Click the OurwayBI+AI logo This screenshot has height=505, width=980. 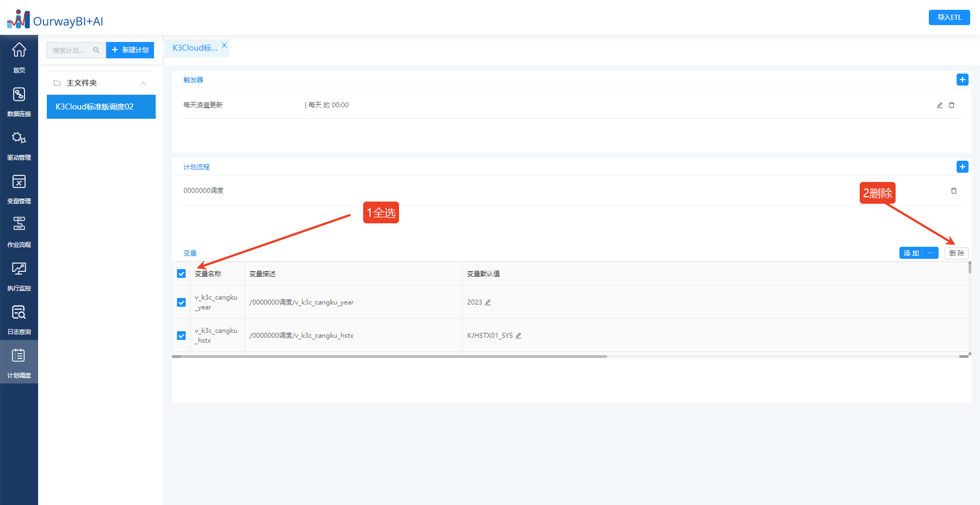(x=55, y=20)
